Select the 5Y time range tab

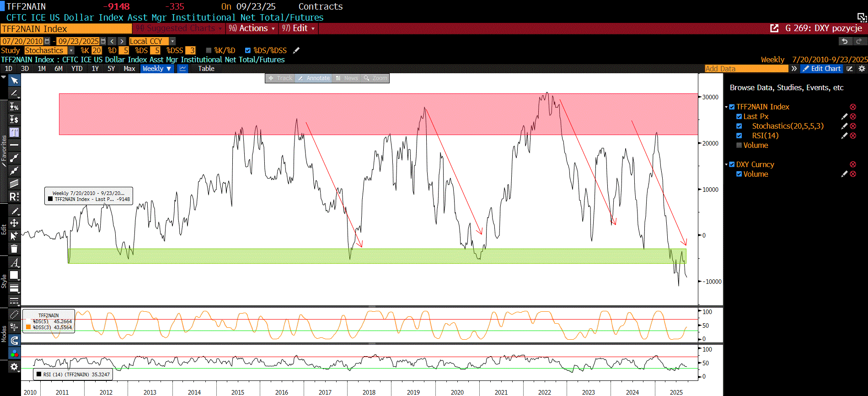click(x=111, y=69)
